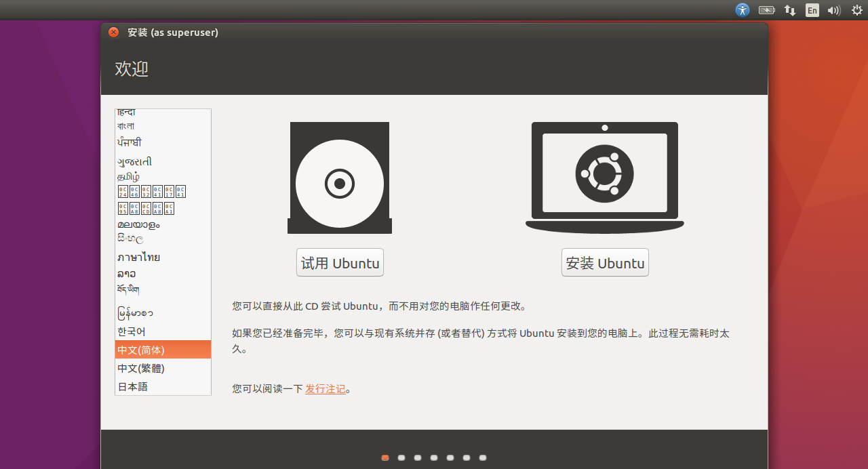Select മലയാളം in the language list

point(163,224)
